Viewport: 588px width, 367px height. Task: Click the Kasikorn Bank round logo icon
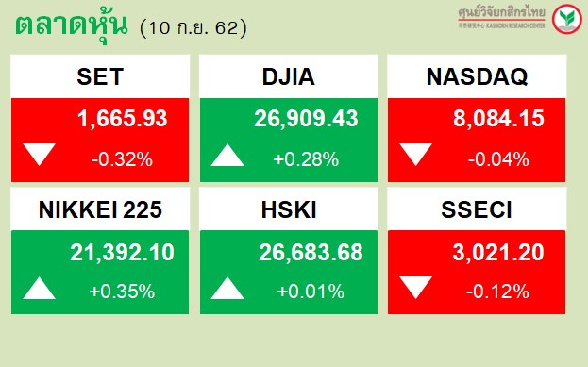(x=567, y=19)
